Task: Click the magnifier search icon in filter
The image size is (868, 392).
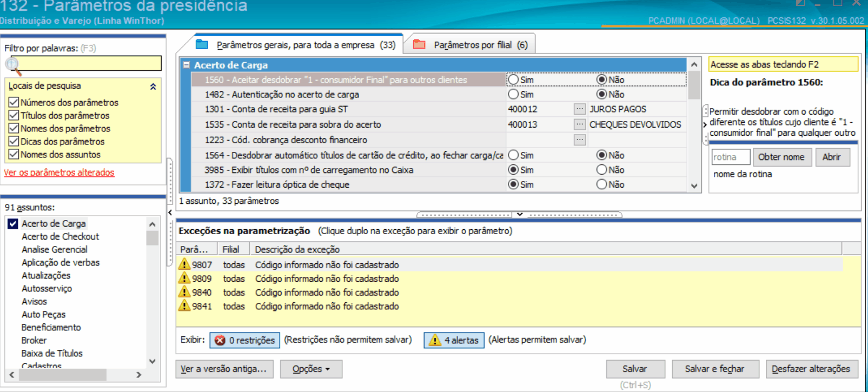Action: click(13, 66)
